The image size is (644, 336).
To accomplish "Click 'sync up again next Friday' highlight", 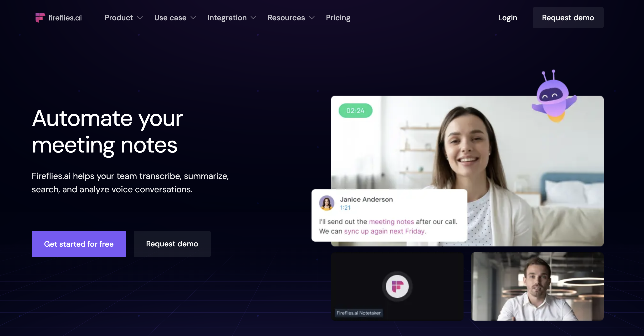I will pos(384,231).
